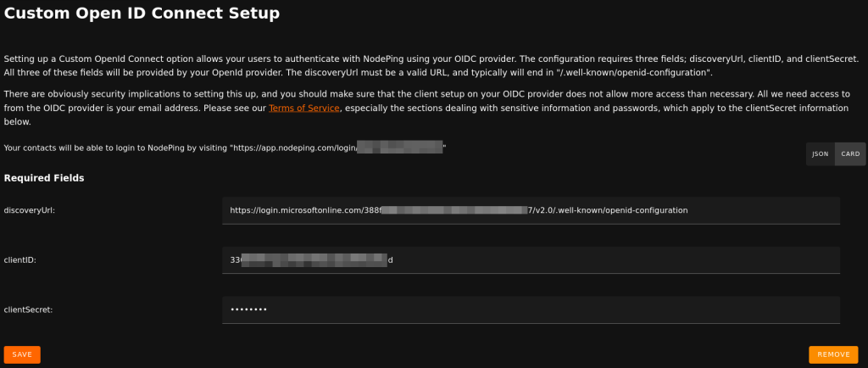Click the Required Fields heading
Image resolution: width=868 pixels, height=368 pixels.
coord(43,178)
